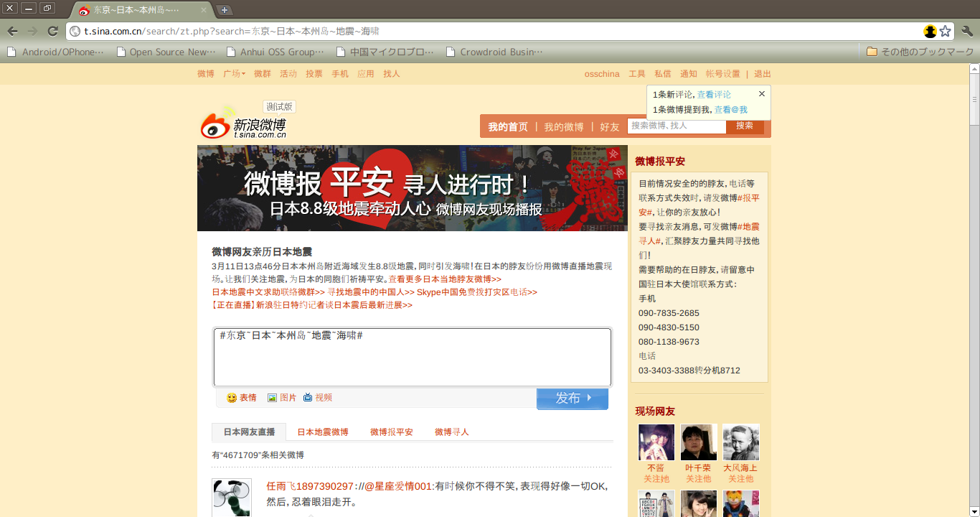Switch to the 微博报平安 tab
Screen dimensions: 980x517
[x=392, y=432]
